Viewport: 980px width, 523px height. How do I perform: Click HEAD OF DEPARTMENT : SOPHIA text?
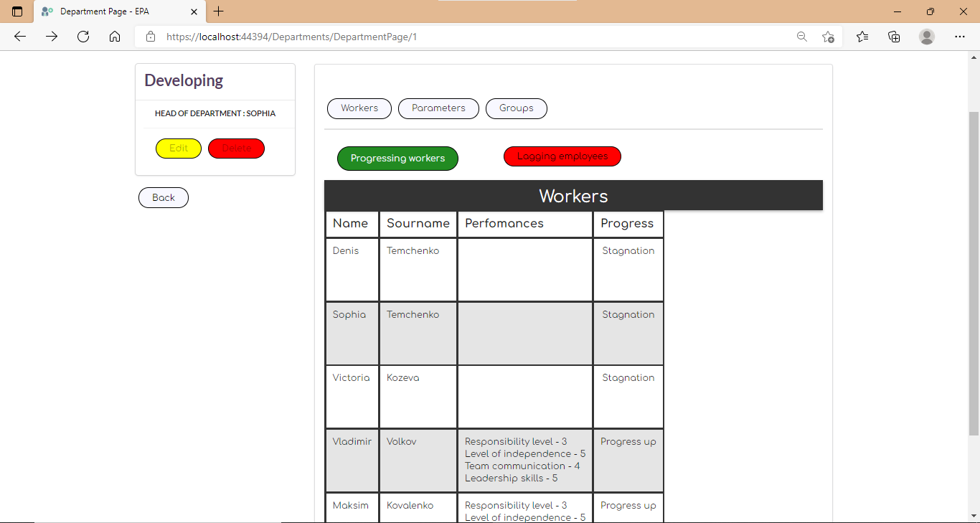(x=215, y=113)
